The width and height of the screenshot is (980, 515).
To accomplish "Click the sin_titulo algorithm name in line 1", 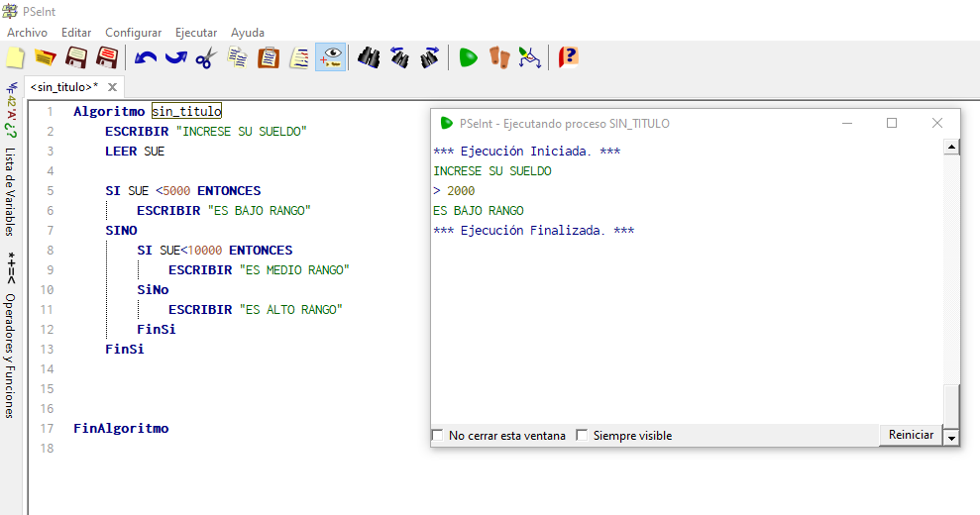I will pos(187,111).
